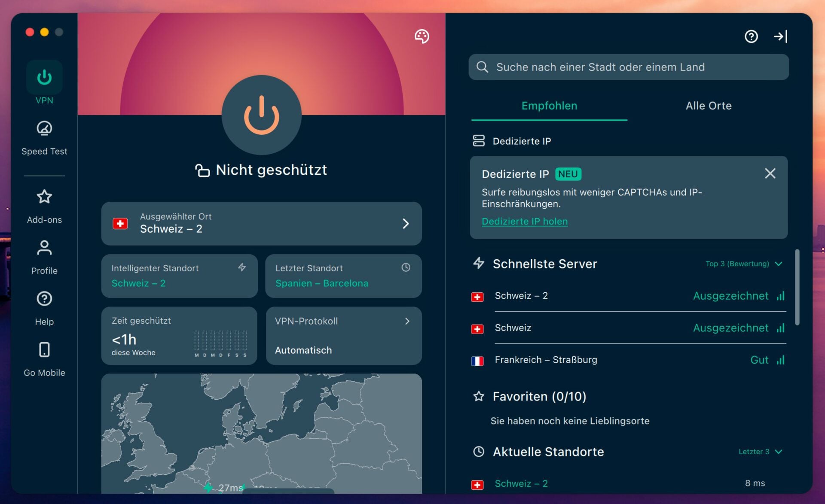Expand Letzter 3 under Aktuelle Standorte
This screenshot has width=825, height=504.
pos(761,452)
